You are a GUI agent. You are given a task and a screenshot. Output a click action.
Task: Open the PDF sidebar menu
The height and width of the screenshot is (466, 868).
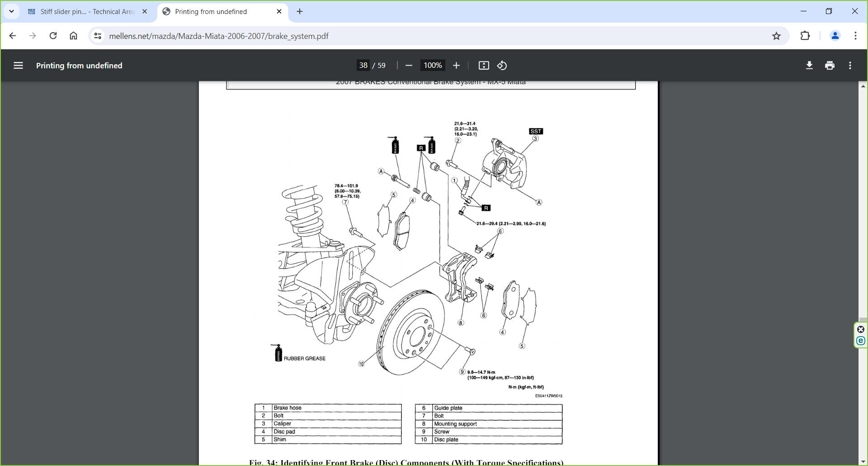tap(18, 66)
